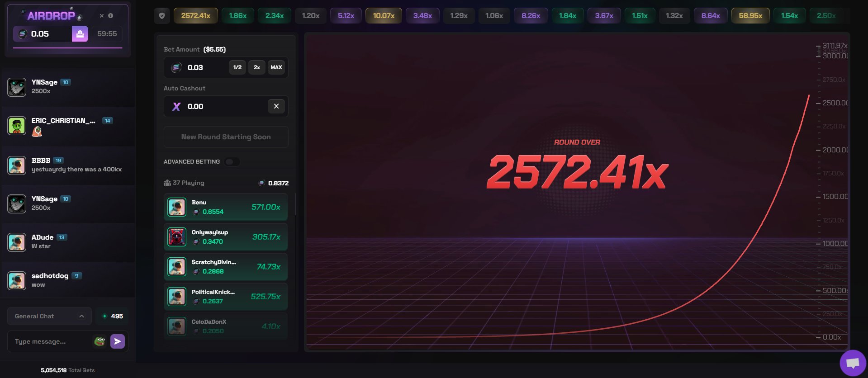Click ERIC_CHRISTIAN's chat avatar

pyautogui.click(x=17, y=126)
